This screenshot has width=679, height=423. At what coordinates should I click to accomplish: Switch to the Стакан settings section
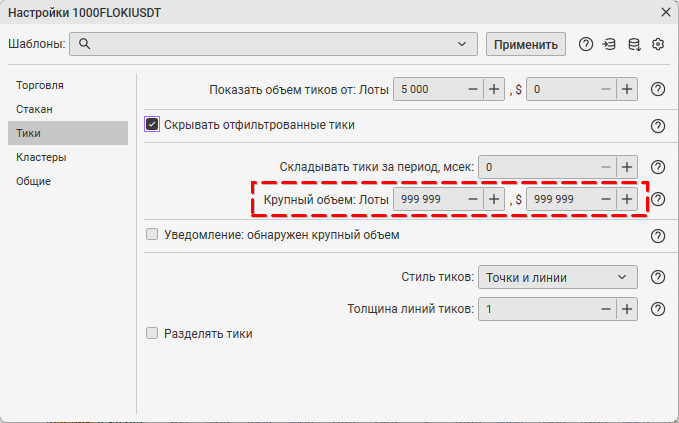[x=34, y=109]
